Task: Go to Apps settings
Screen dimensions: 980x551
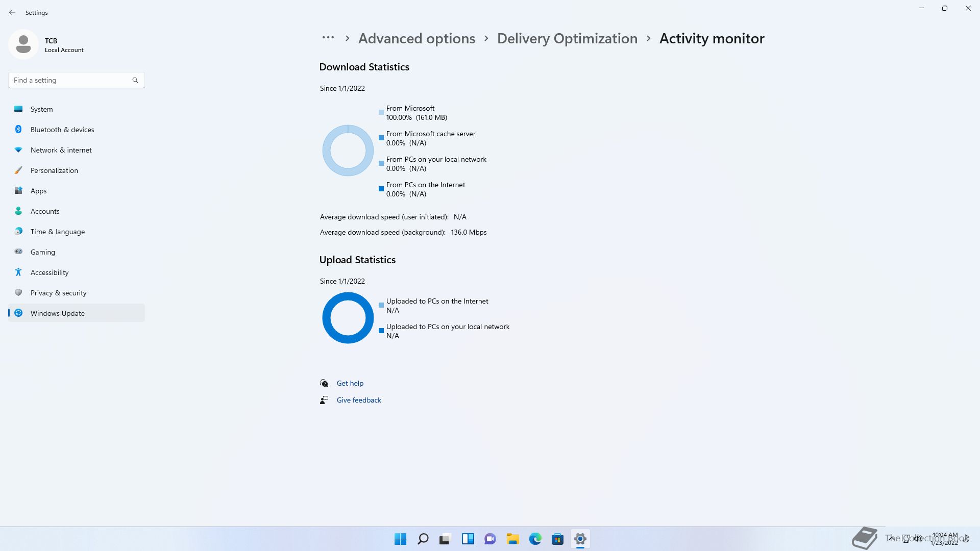Action: click(x=38, y=191)
